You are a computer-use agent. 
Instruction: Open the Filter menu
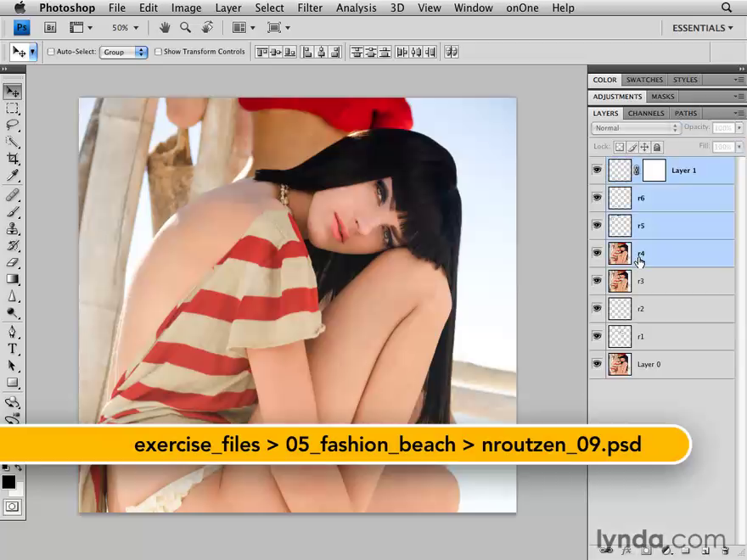pos(310,8)
